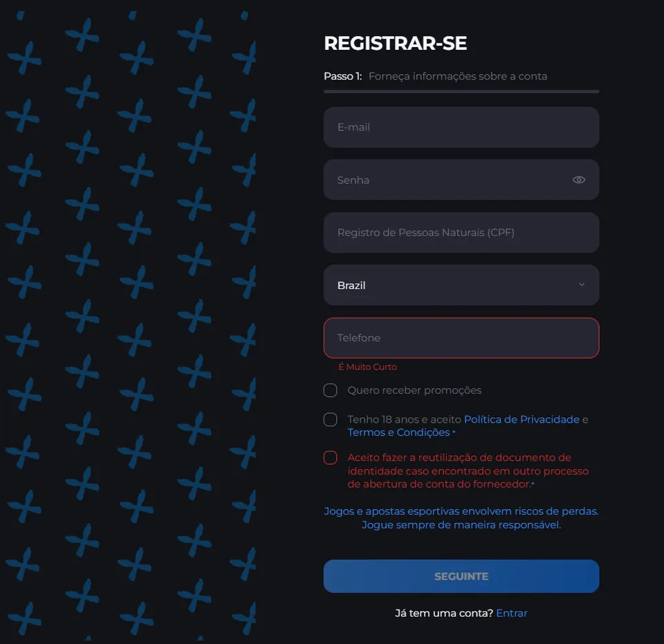Click the Telefone field with error
Viewport: 664px width, 644px height.
click(461, 338)
